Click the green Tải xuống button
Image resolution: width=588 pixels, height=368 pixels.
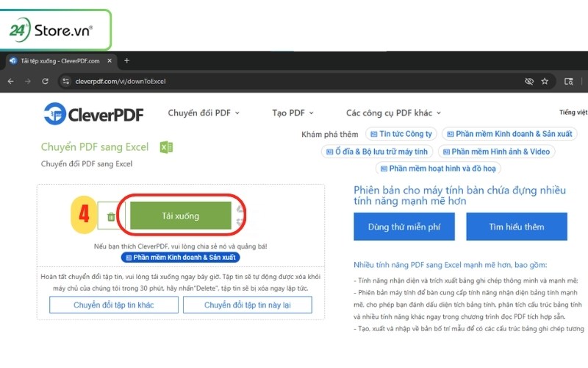181,216
